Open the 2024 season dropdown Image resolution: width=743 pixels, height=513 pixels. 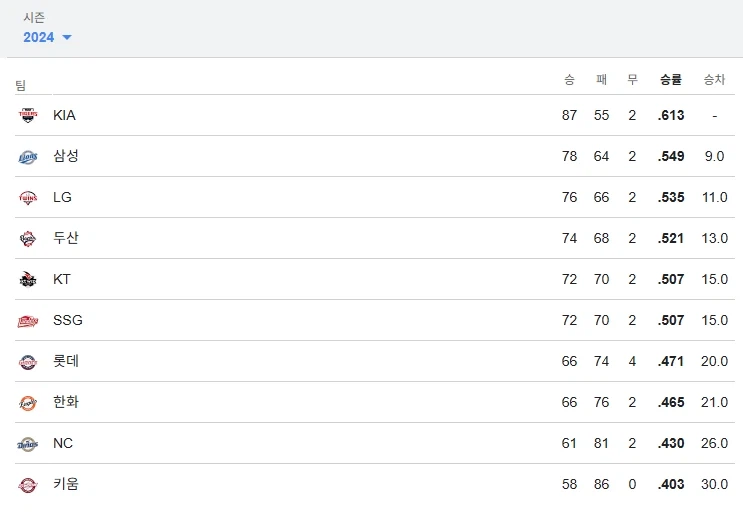(x=40, y=37)
